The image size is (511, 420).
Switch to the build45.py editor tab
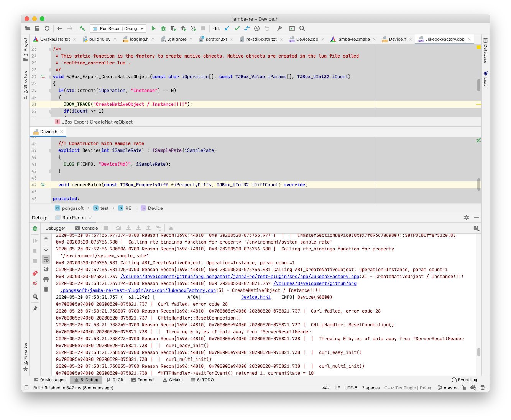click(x=100, y=39)
